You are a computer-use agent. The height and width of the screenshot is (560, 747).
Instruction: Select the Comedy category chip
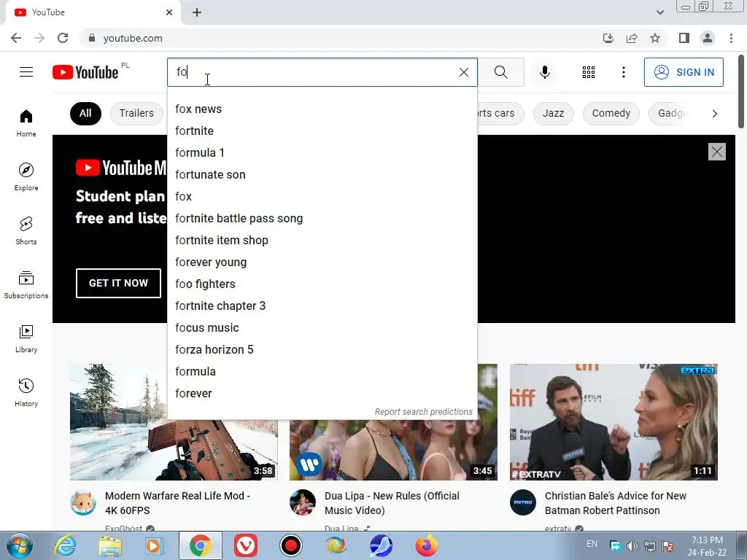(611, 113)
